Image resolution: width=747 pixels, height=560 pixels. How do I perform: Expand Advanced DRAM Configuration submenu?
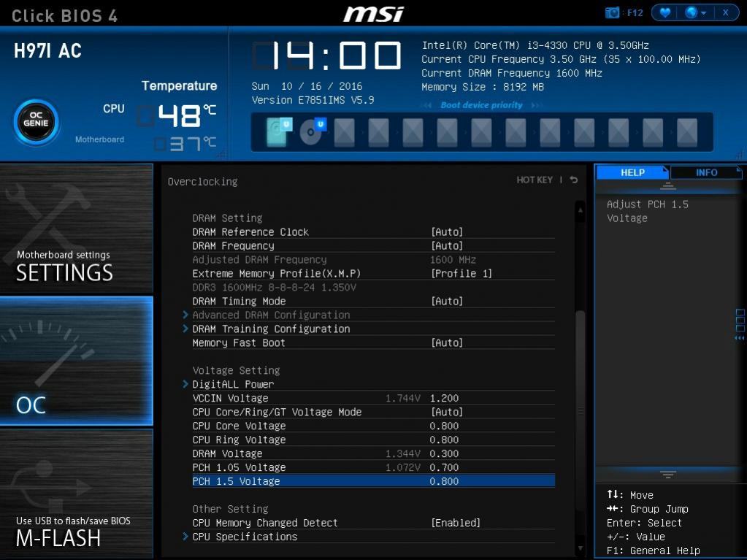pyautogui.click(x=271, y=315)
